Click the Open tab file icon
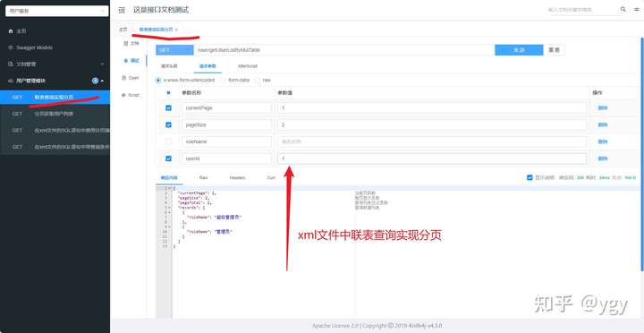The image size is (644, 333). point(123,78)
